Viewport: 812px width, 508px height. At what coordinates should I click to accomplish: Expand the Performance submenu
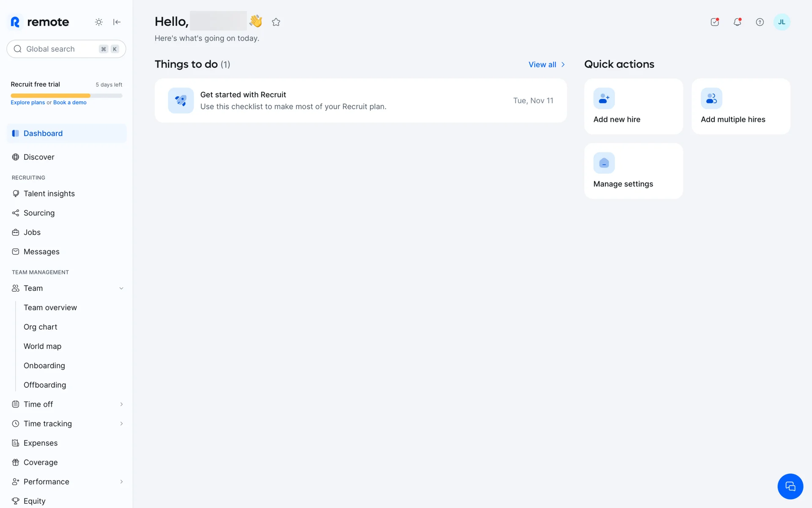click(121, 482)
